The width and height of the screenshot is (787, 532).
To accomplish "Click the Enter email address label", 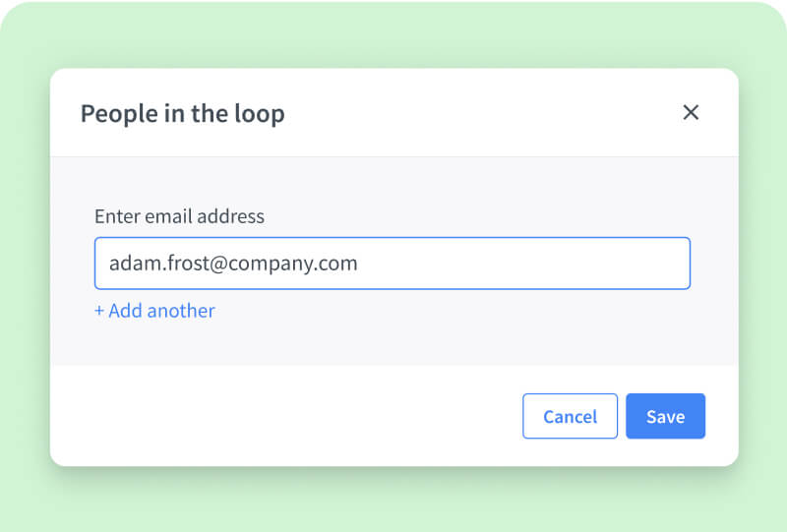I will click(x=179, y=216).
